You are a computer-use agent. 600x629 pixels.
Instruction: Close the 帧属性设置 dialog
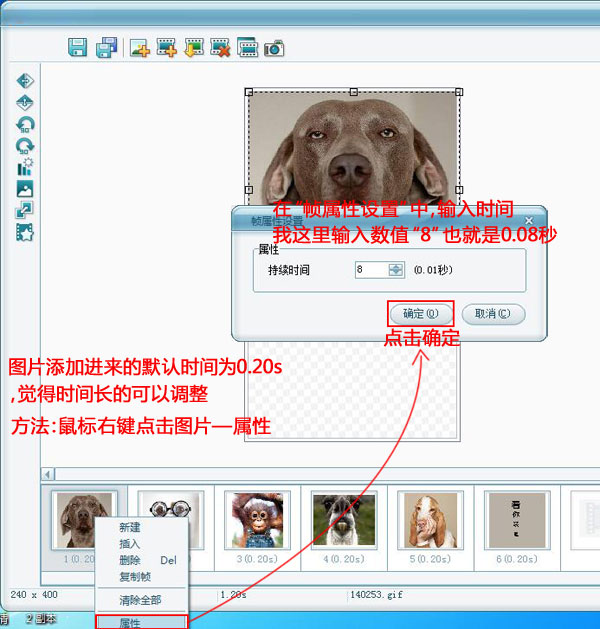pyautogui.click(x=529, y=220)
